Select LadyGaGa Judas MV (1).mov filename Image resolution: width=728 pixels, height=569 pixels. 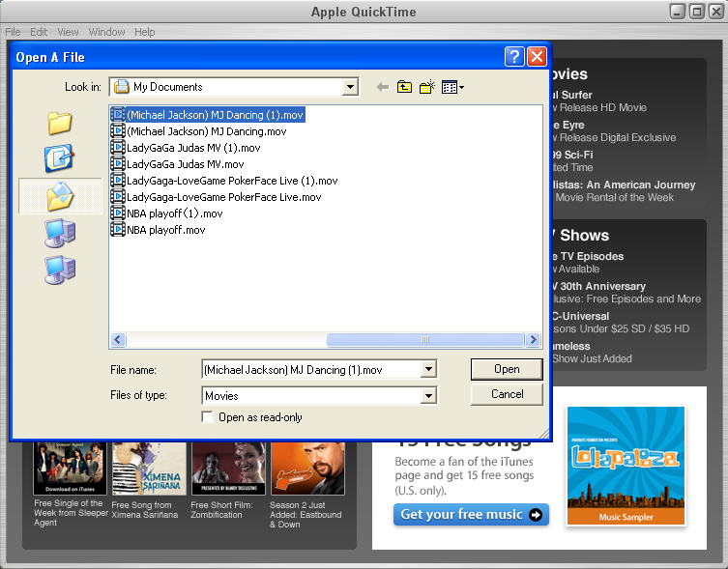pyautogui.click(x=193, y=148)
